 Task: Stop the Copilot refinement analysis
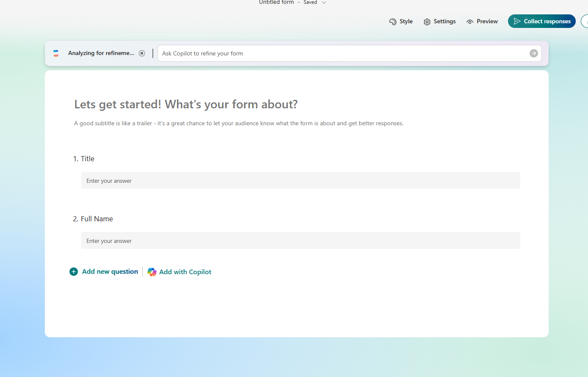pyautogui.click(x=142, y=53)
